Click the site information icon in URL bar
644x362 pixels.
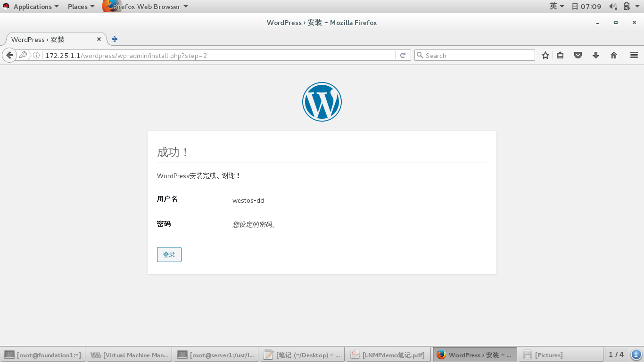click(36, 55)
